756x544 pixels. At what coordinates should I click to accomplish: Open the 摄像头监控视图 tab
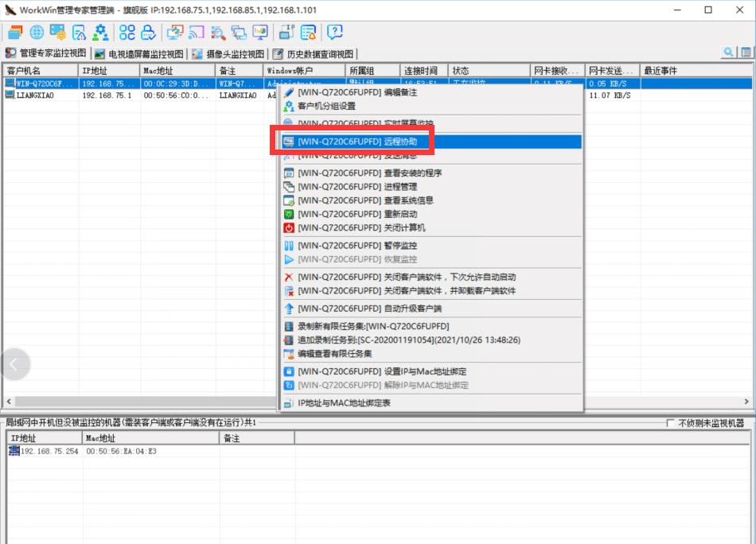click(x=228, y=54)
